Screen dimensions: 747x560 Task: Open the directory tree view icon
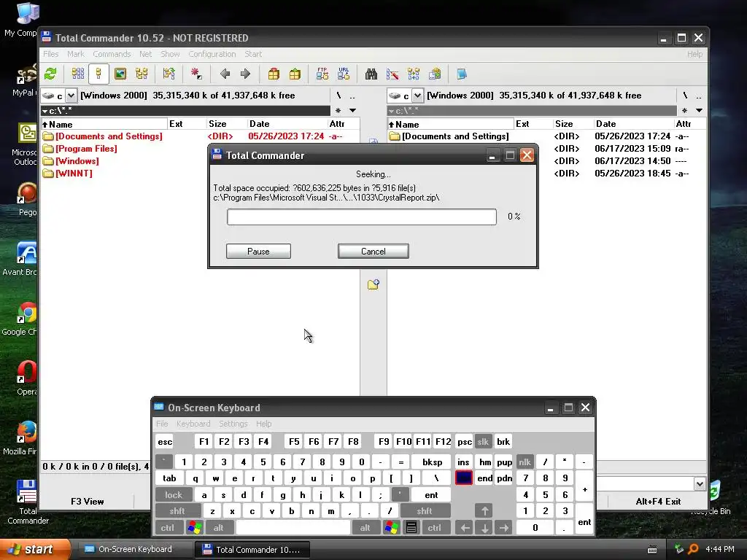(142, 74)
